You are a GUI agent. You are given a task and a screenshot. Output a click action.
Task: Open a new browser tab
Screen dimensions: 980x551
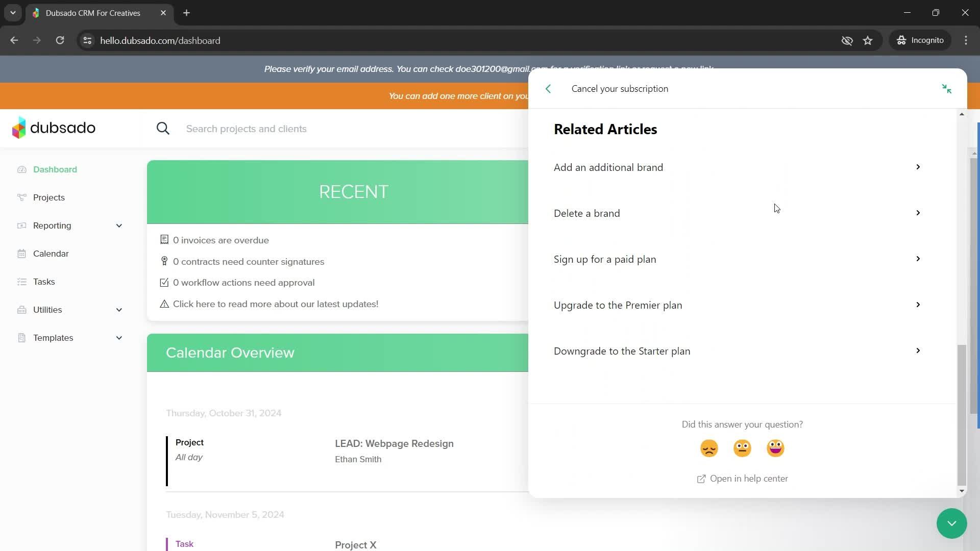[186, 13]
